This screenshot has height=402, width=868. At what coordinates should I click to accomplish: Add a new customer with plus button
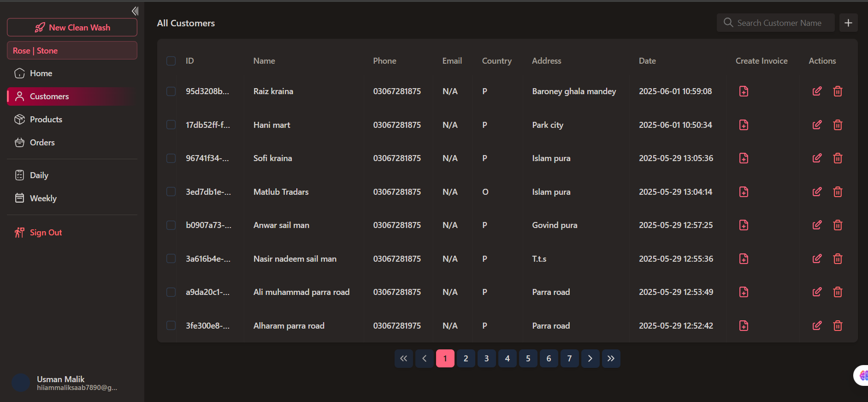tap(848, 23)
